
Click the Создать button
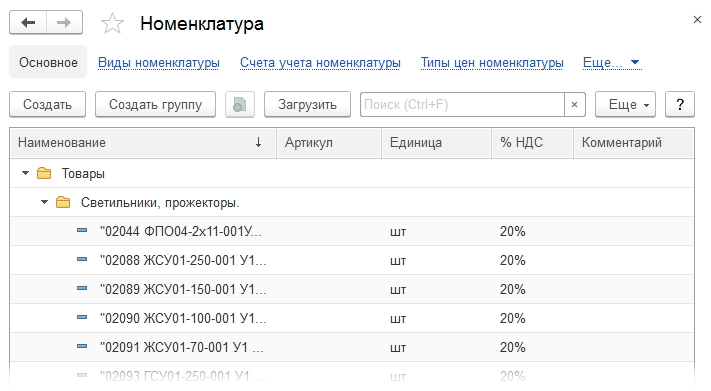[x=48, y=105]
